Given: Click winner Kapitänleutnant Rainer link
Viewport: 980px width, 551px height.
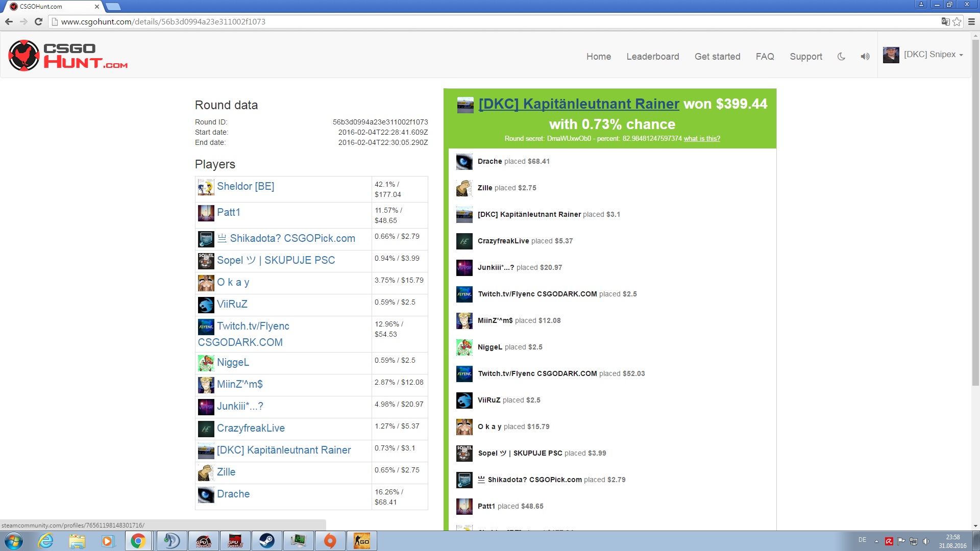Looking at the screenshot, I should tap(579, 104).
